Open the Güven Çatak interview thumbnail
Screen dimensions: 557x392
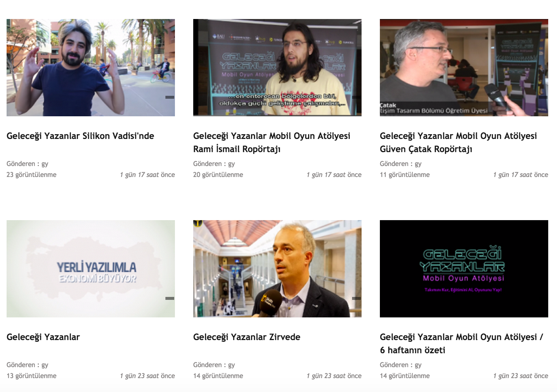tap(464, 68)
